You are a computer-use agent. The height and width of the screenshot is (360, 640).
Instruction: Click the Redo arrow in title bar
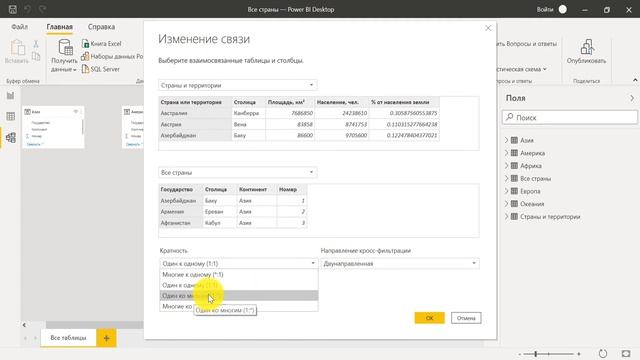click(42, 9)
